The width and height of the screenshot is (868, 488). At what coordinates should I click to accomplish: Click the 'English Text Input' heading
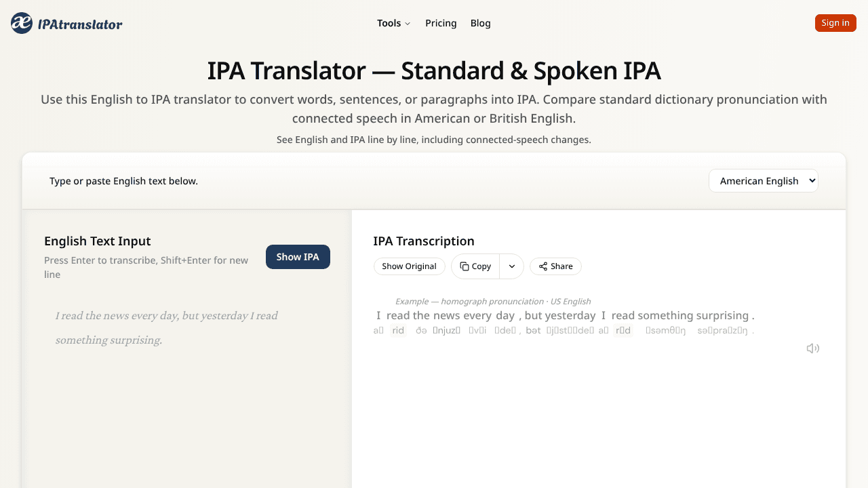[98, 241]
